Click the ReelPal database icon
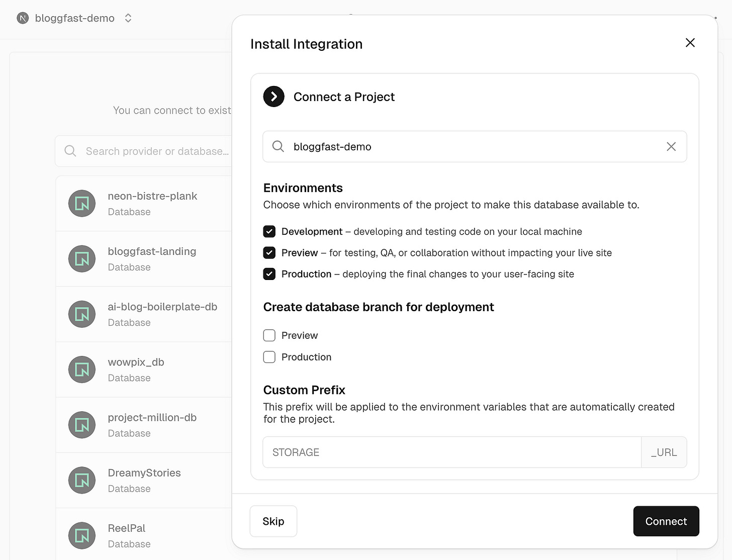Screen dimensions: 732x560 [x=81, y=535]
